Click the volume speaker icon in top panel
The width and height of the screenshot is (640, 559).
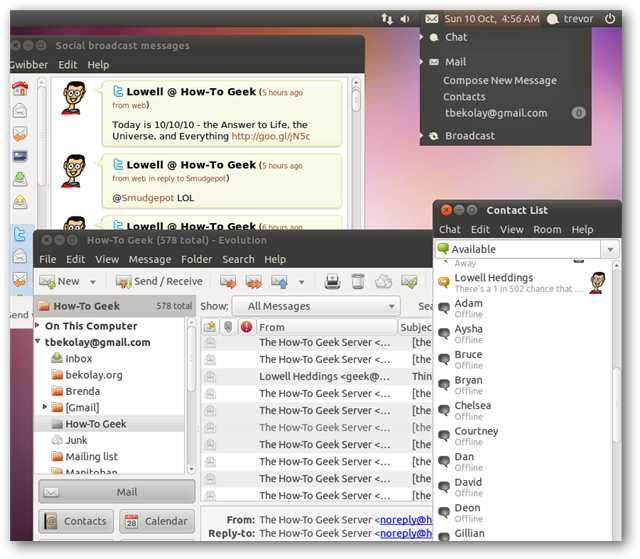coord(404,19)
